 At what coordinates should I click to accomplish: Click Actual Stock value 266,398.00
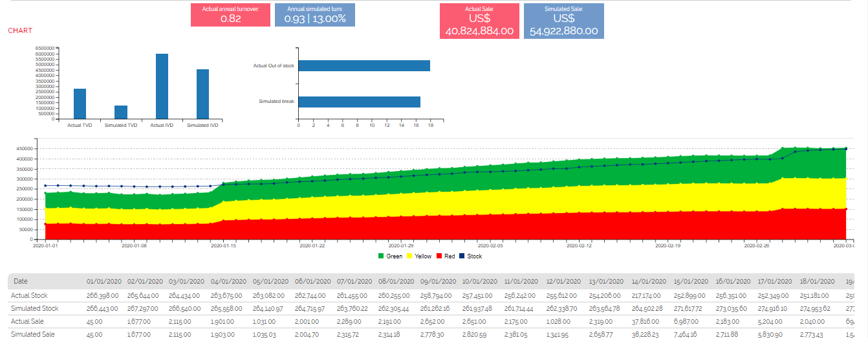[104, 295]
